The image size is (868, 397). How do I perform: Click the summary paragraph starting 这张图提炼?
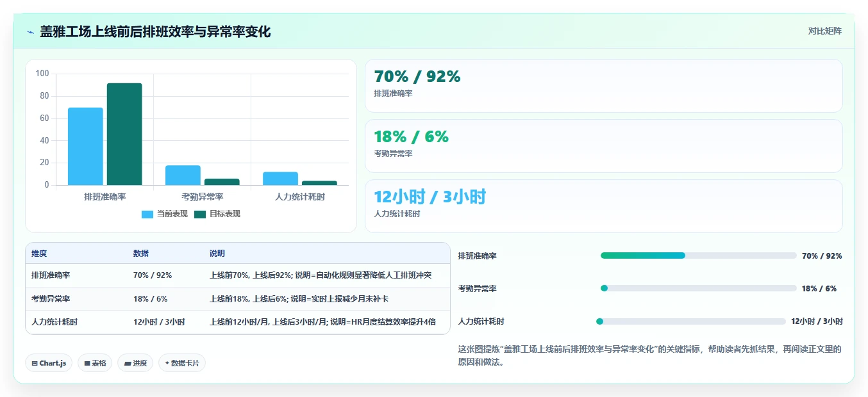click(x=649, y=355)
